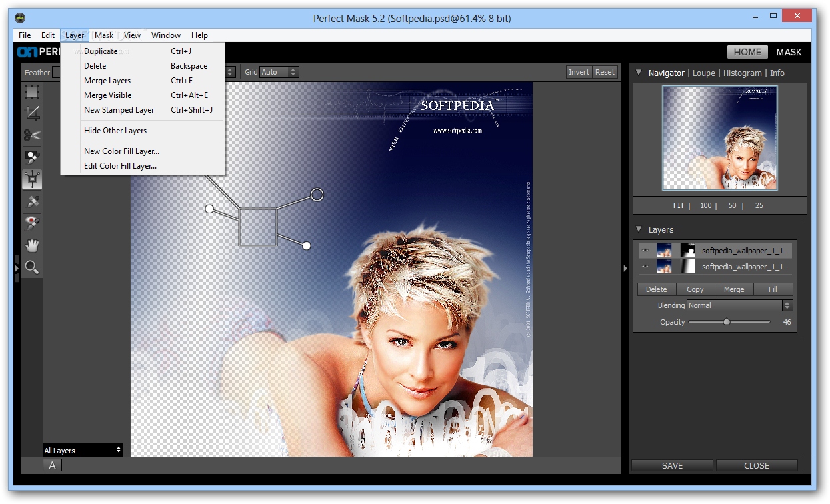Click the larger circular handle of the masking bug
Viewport: 830px width, 504px height.
click(317, 194)
